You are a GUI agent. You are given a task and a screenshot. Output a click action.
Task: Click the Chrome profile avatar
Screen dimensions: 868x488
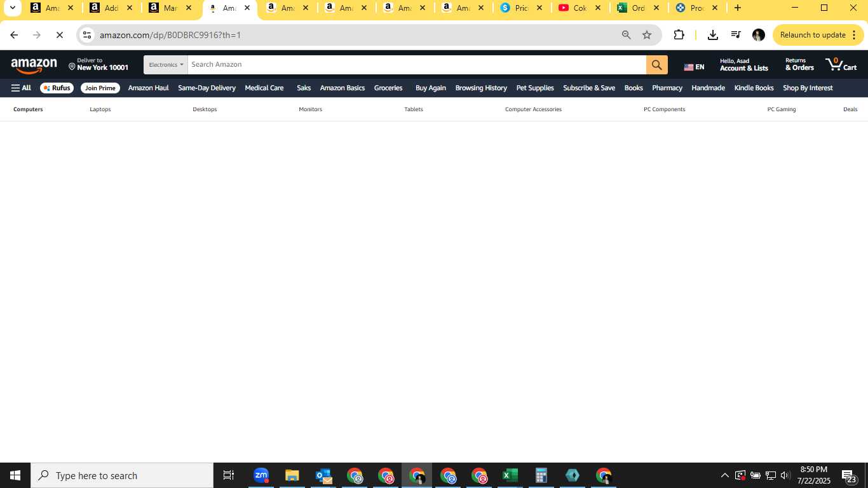758,35
